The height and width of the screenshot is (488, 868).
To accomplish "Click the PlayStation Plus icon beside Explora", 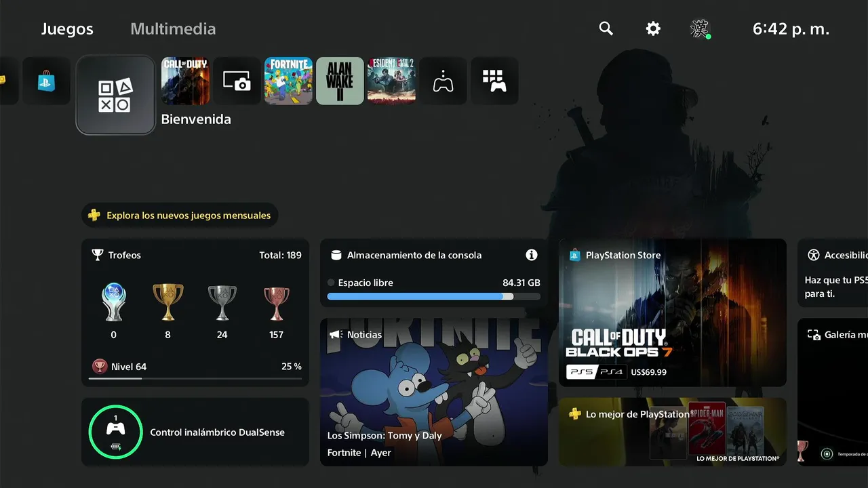I will tap(94, 216).
